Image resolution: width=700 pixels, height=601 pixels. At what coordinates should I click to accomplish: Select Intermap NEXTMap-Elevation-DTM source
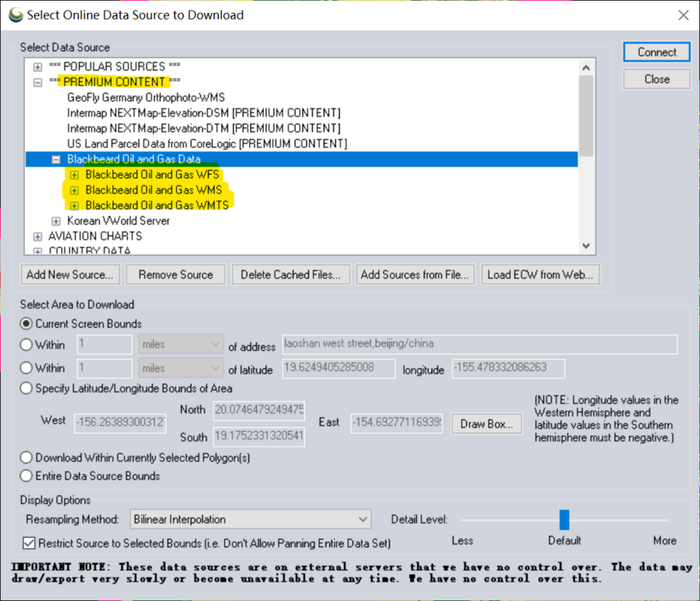(x=204, y=129)
